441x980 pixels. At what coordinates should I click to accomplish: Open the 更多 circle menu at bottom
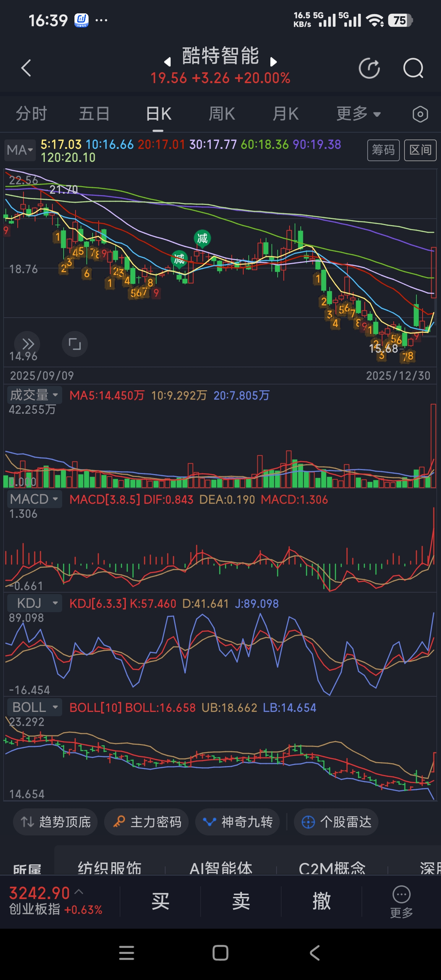click(x=401, y=901)
